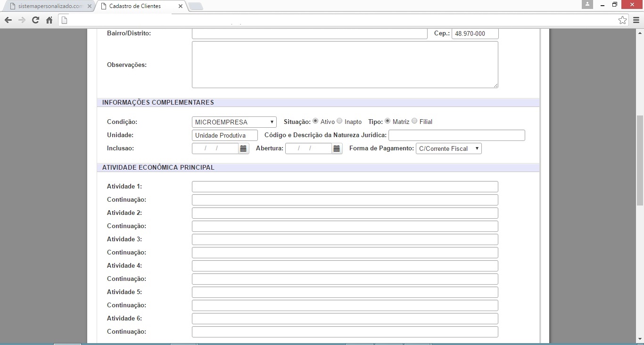Image resolution: width=644 pixels, height=345 pixels.
Task: Click the Natureza Jurídica input field
Action: 456,135
